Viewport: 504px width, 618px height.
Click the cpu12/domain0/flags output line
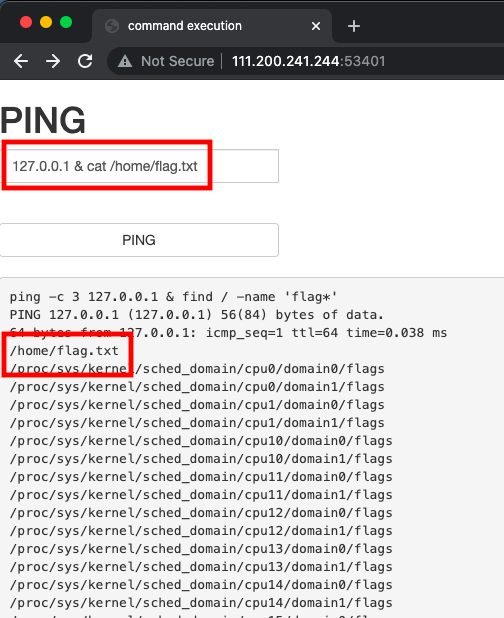tap(201, 513)
